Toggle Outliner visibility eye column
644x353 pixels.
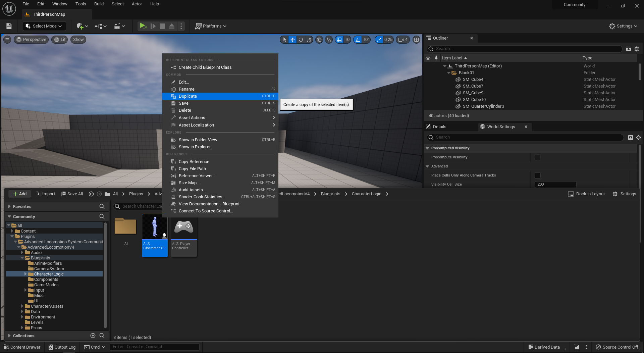[x=428, y=58]
